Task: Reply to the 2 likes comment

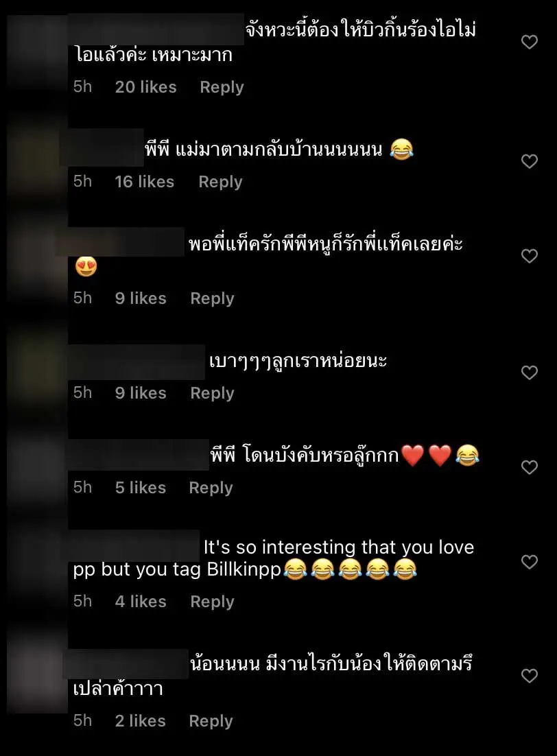Action: click(x=211, y=721)
